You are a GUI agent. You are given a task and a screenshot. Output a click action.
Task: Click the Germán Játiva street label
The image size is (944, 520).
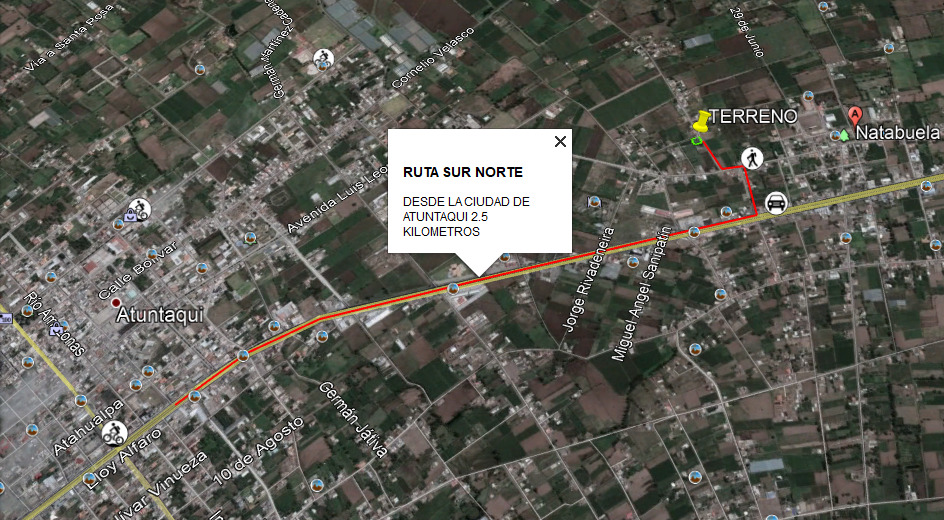pyautogui.click(x=353, y=419)
